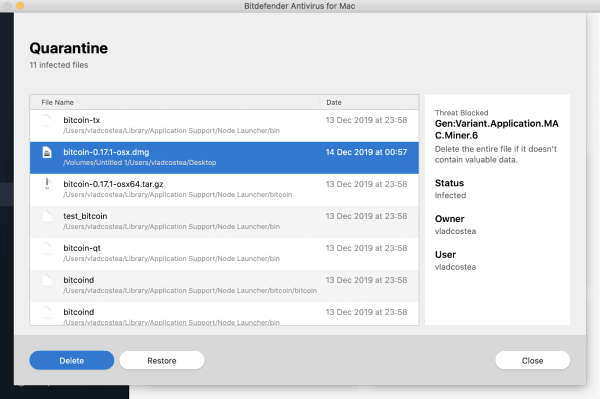The height and width of the screenshot is (399, 600).
Task: Click the date 14 Dec 2019 at 00:57
Action: [x=366, y=152]
